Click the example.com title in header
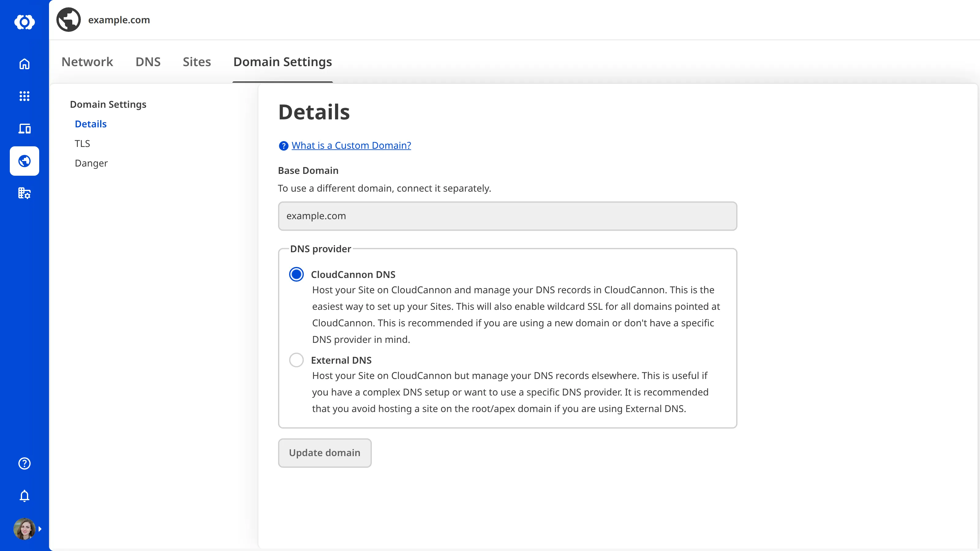 coord(119,20)
